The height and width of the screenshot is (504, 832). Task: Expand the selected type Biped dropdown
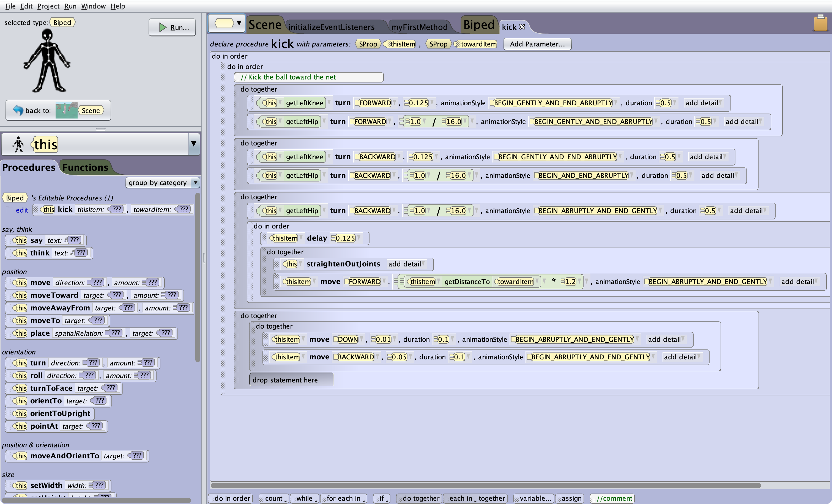pos(62,22)
